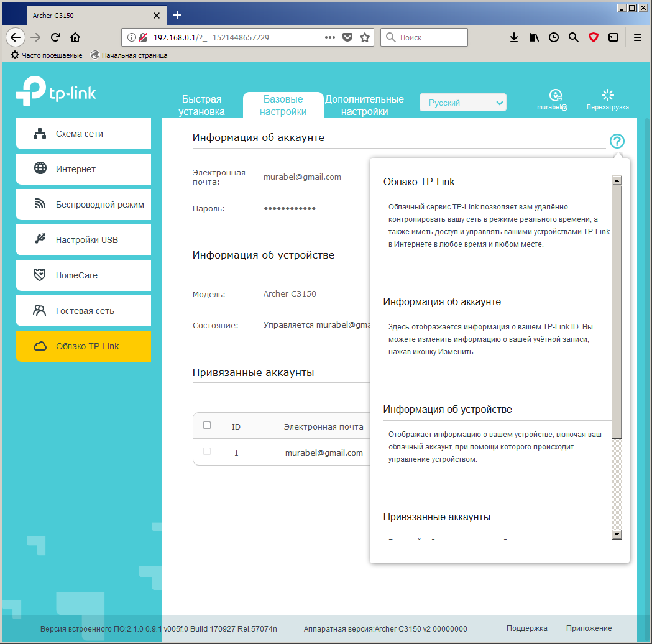
Task: Click the Аппаратная версия hardware version text
Action: pos(385,628)
